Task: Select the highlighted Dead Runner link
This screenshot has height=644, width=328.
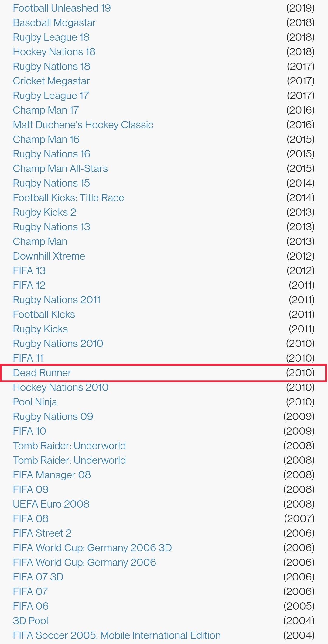Action: pos(42,373)
